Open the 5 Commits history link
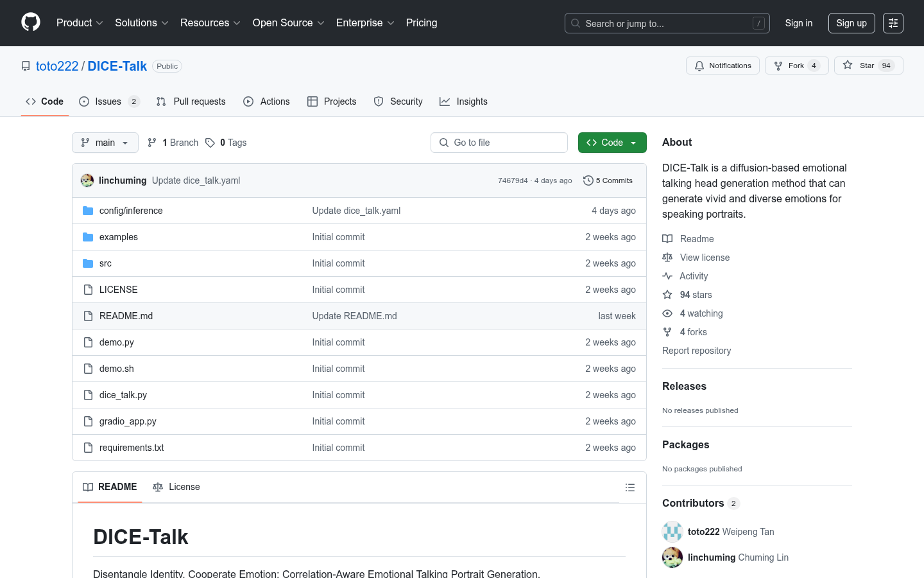The width and height of the screenshot is (924, 578). (x=608, y=180)
